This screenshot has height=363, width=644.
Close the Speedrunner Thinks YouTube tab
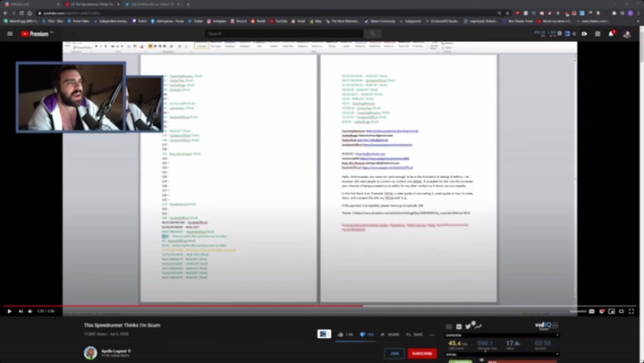[x=118, y=4]
